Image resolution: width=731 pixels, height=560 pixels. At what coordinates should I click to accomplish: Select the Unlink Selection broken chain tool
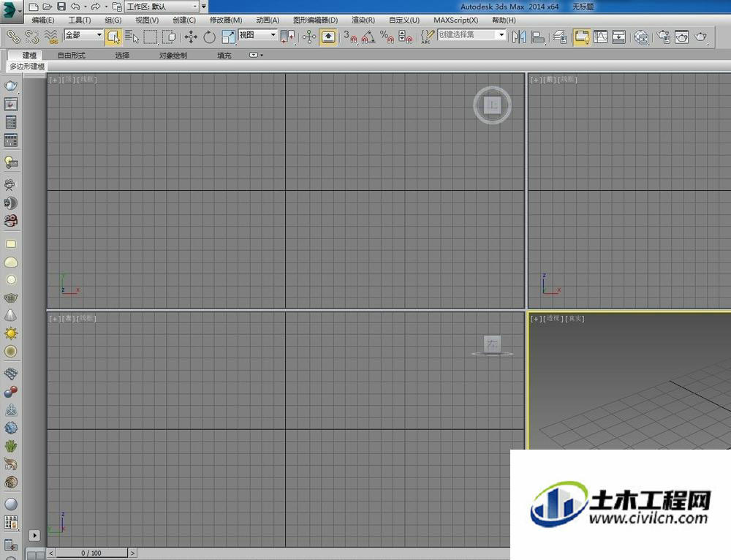(x=31, y=37)
